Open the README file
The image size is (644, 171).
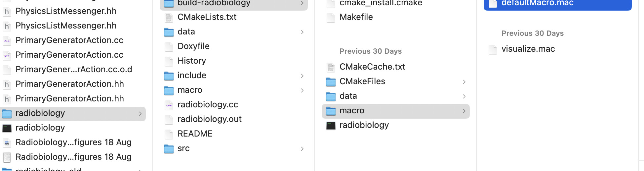195,134
